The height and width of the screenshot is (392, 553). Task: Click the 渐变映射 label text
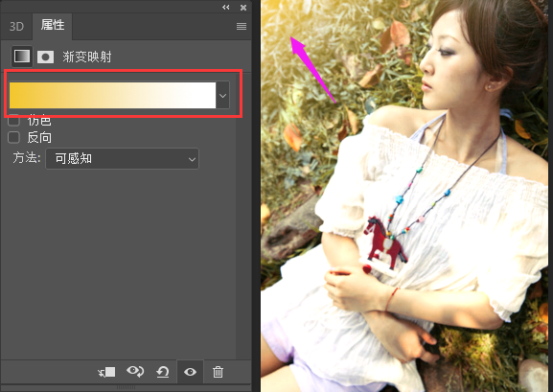87,57
